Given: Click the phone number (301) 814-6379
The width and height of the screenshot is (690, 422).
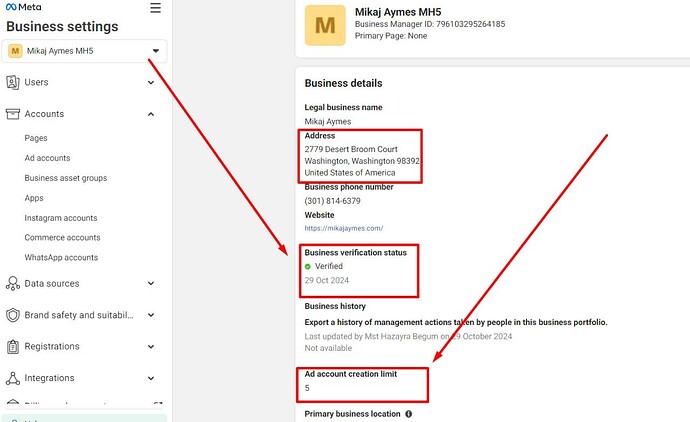Looking at the screenshot, I should 332,201.
